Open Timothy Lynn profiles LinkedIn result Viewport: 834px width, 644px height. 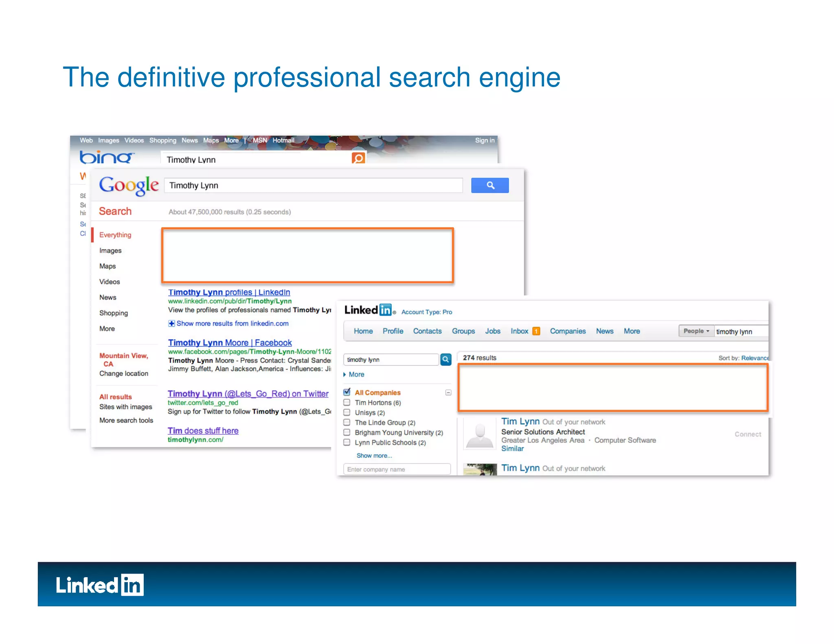tap(229, 292)
